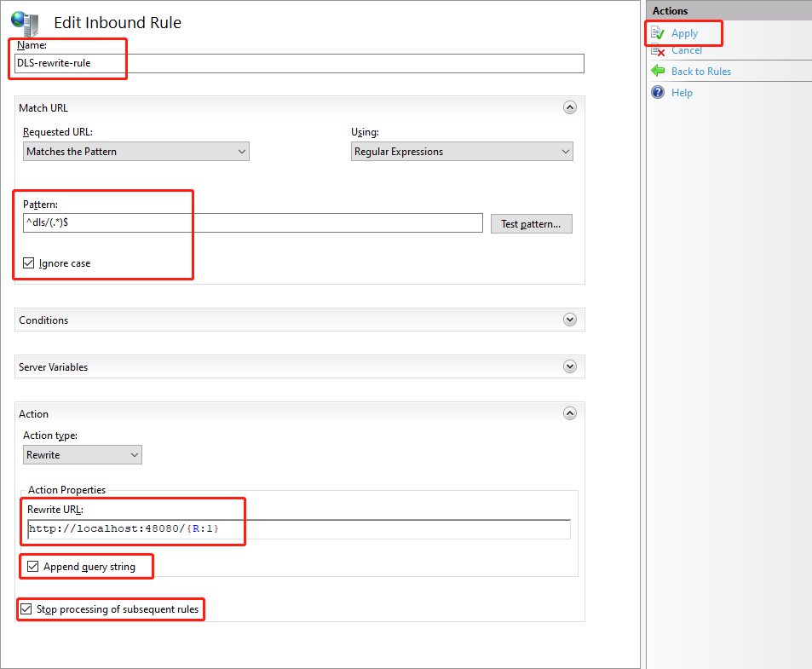Viewport: 812px width, 669px height.
Task: Click the Back to Rules link
Action: [x=701, y=72]
